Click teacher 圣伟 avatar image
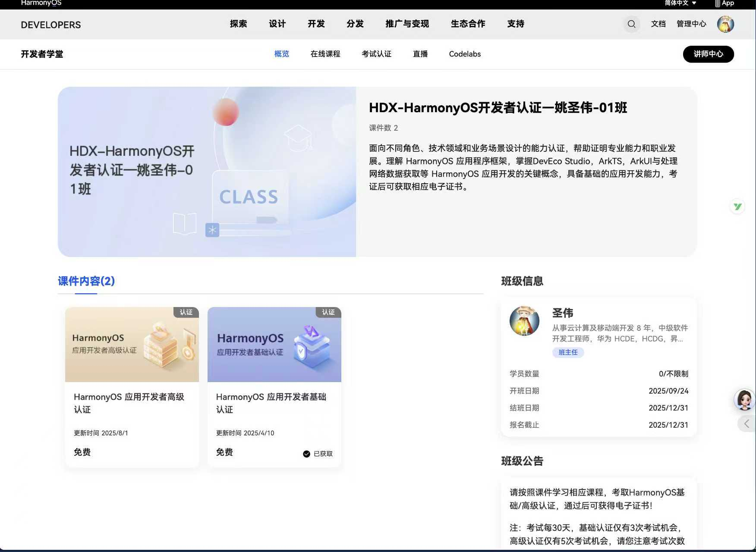This screenshot has width=756, height=552. click(524, 321)
